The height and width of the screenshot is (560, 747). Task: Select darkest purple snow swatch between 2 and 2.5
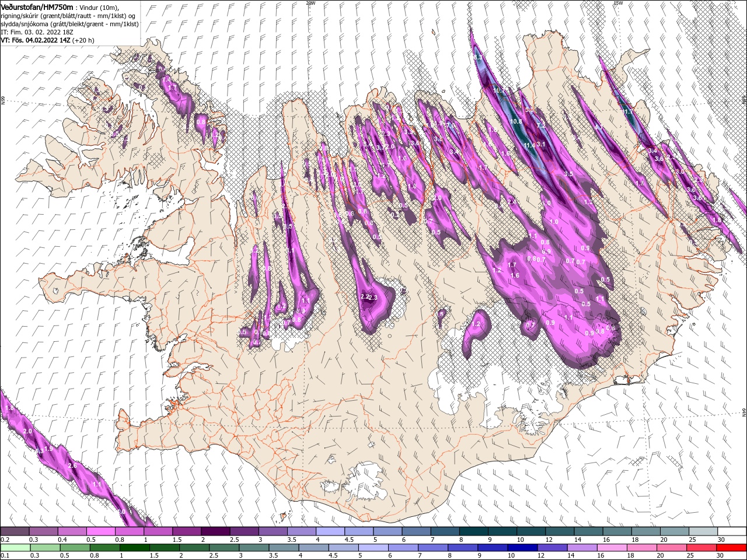pos(215,531)
